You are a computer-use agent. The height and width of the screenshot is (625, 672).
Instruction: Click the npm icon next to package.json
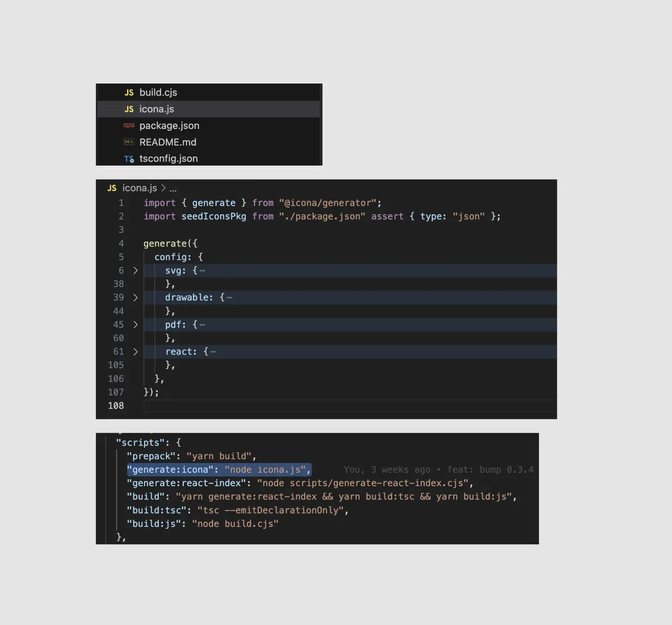pos(129,125)
